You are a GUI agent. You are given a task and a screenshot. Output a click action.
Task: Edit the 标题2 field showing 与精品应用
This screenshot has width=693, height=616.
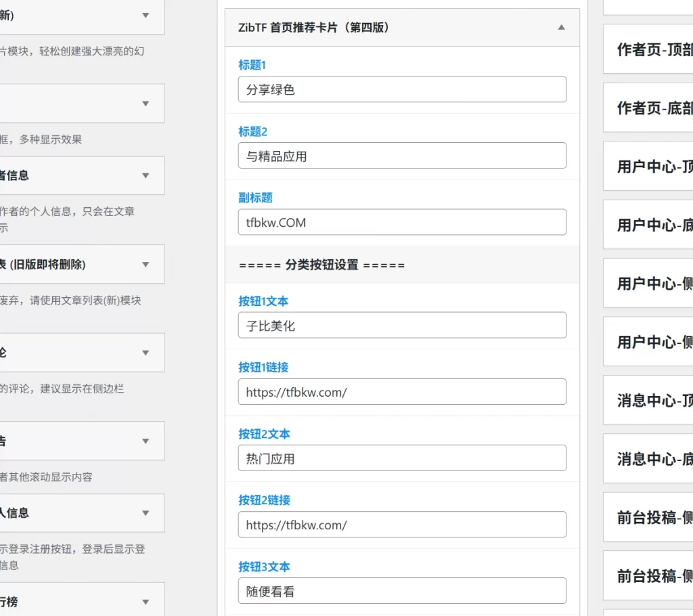point(402,155)
